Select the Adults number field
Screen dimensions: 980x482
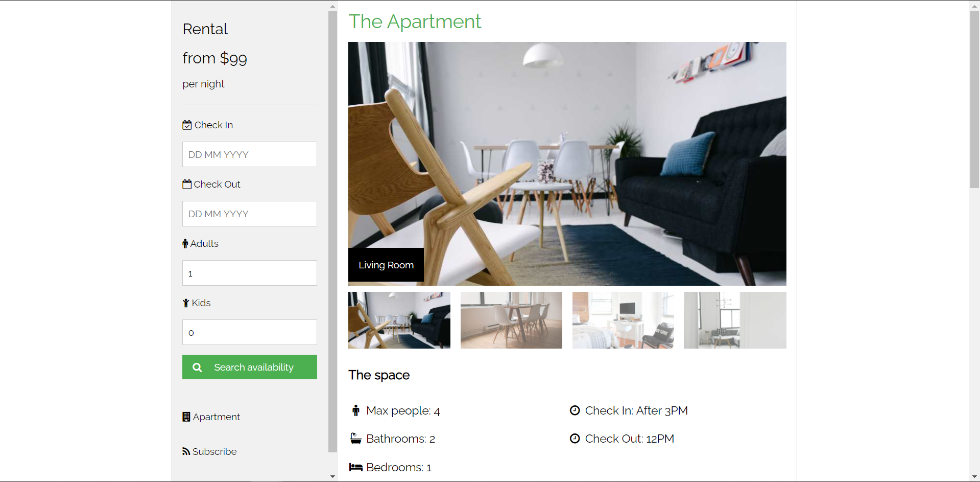click(250, 273)
